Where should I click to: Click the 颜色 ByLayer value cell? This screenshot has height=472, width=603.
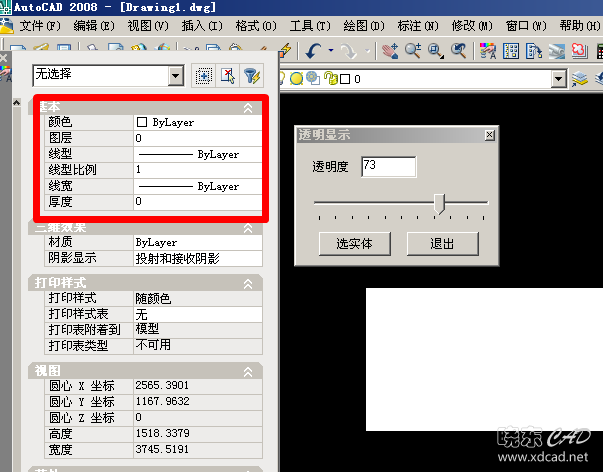pos(198,122)
